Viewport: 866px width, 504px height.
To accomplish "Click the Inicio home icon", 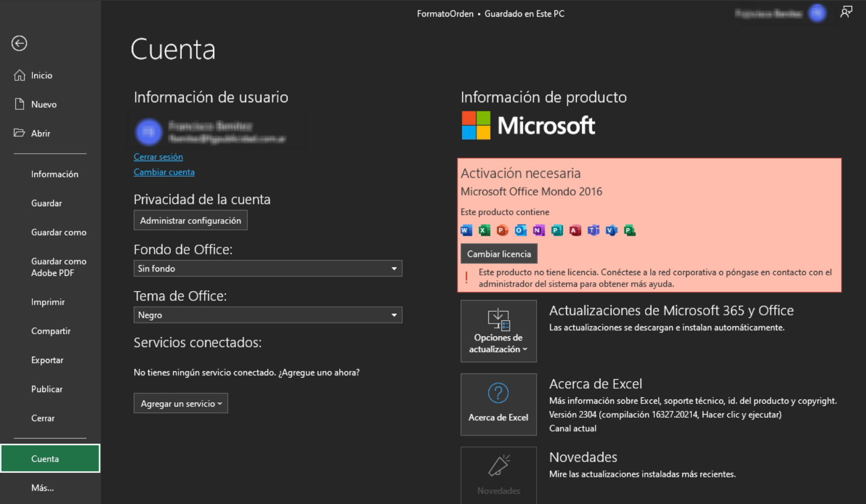I will coord(19,75).
